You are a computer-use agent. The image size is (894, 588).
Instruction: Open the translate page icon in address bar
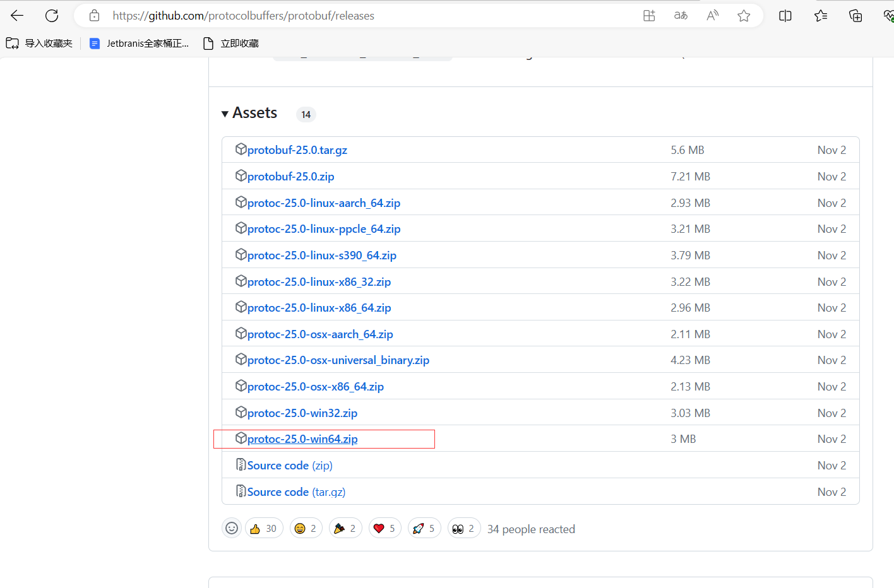coord(681,16)
